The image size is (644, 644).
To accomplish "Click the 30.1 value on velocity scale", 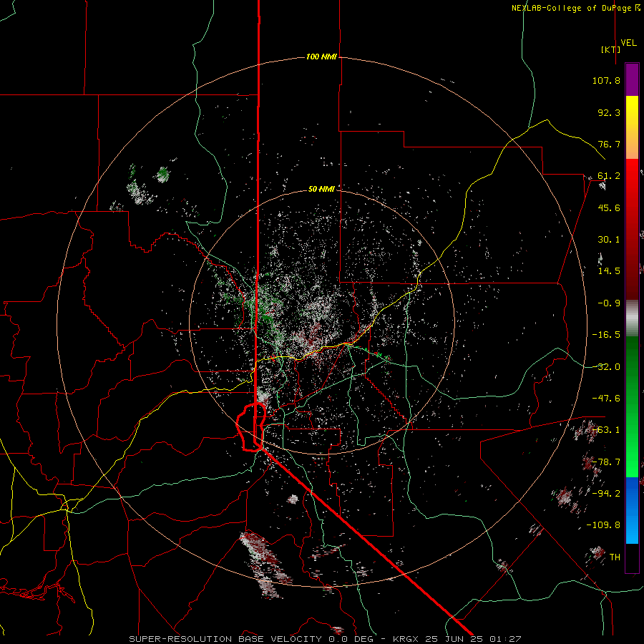I will (x=609, y=240).
